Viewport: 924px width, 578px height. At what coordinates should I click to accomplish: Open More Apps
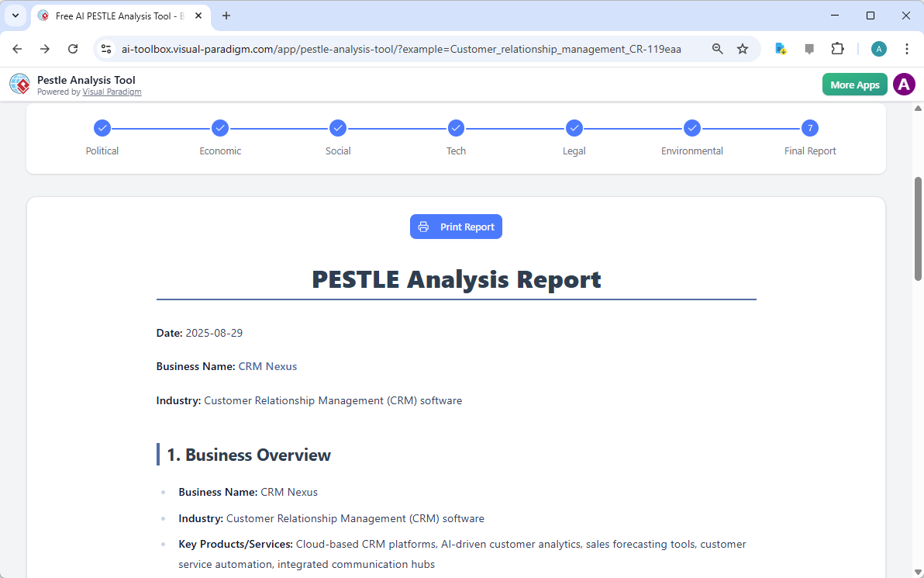pos(854,84)
